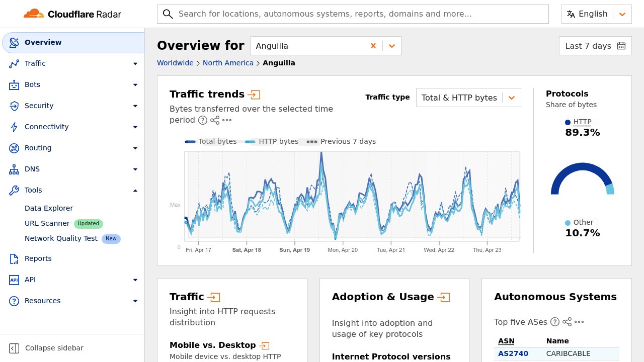Viewport: 644px width, 362px height.
Task: Open the English language dropdown
Action: (x=596, y=14)
